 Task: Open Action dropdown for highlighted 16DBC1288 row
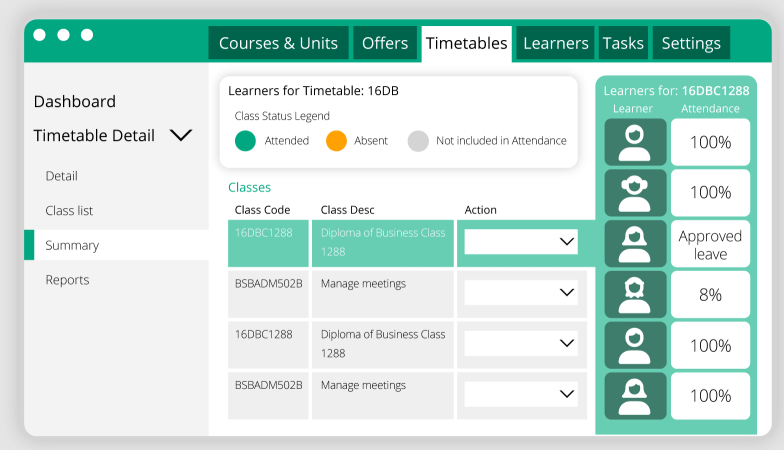[521, 242]
